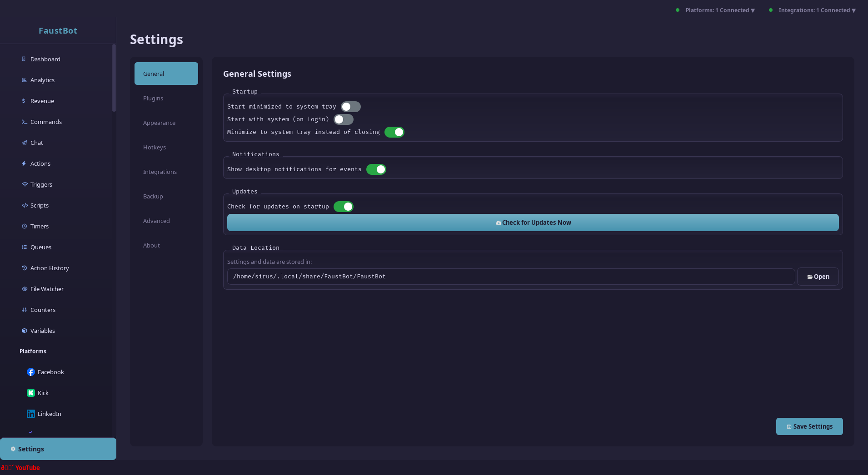Viewport: 868px width, 475px height.
Task: Select the Kick platform icon
Action: [x=31, y=393]
